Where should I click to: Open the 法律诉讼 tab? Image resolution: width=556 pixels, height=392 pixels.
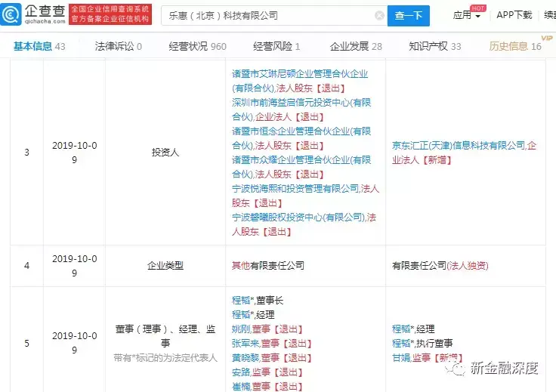[119, 46]
